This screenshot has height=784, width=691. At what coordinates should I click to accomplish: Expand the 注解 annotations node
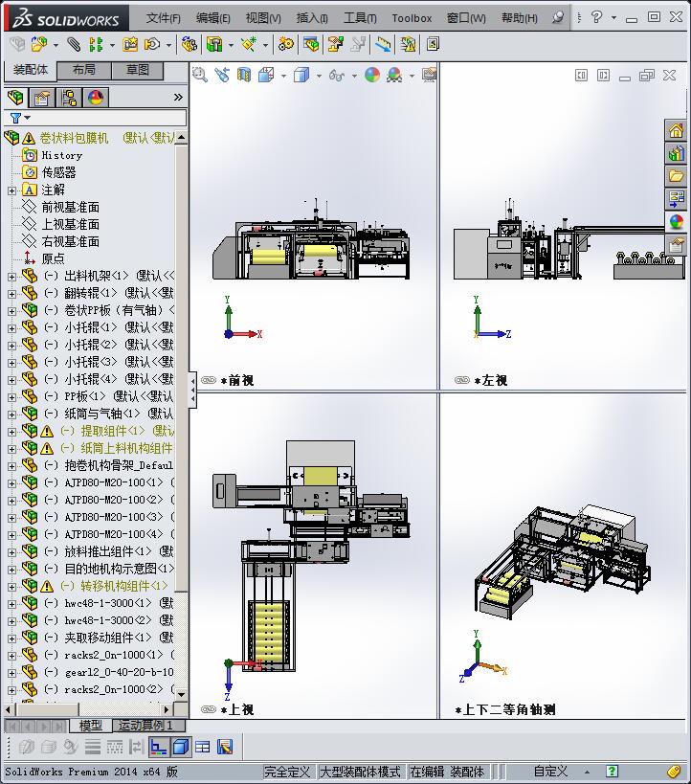click(12, 190)
